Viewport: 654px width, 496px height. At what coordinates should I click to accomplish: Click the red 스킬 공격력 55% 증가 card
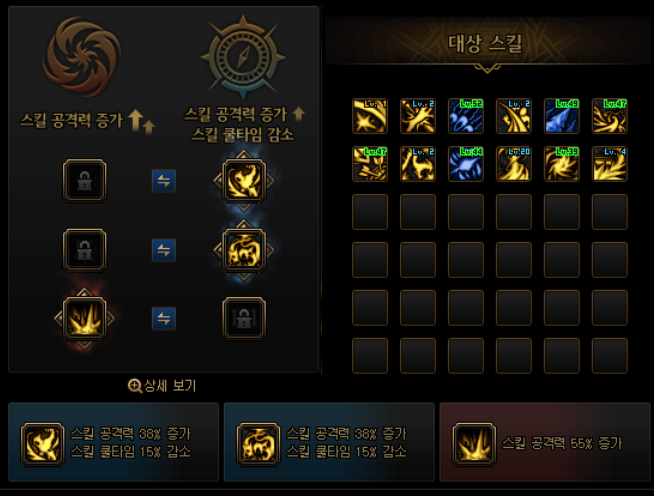tap(545, 442)
